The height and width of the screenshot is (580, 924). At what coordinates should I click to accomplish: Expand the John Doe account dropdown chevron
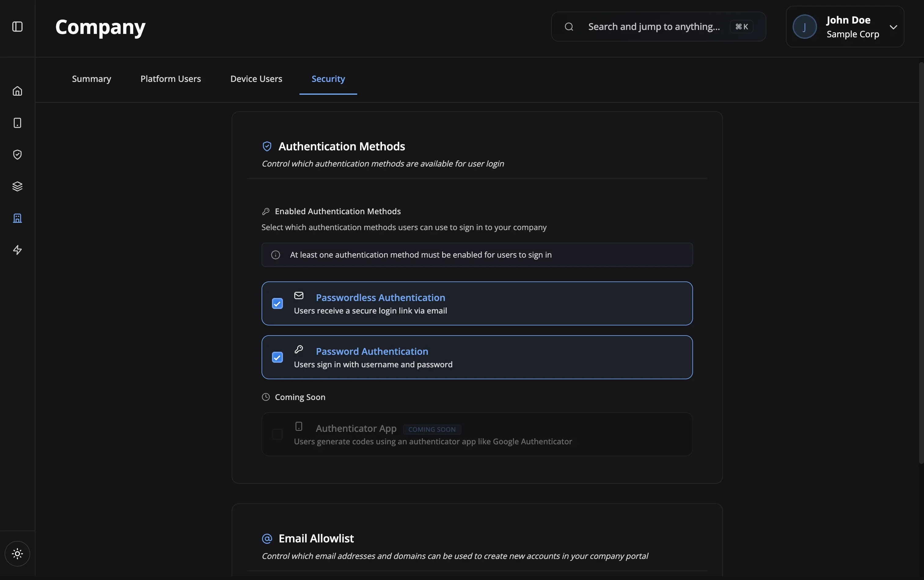coord(893,27)
